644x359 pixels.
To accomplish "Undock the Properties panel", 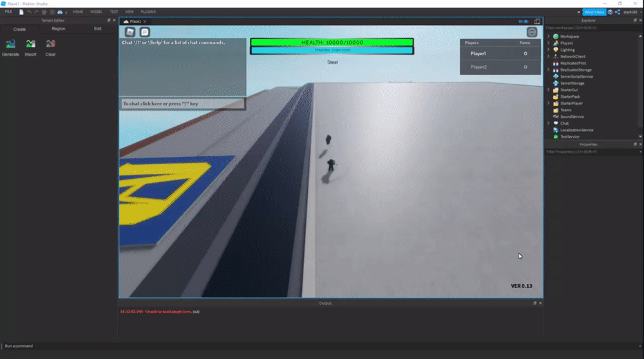I will (x=635, y=144).
